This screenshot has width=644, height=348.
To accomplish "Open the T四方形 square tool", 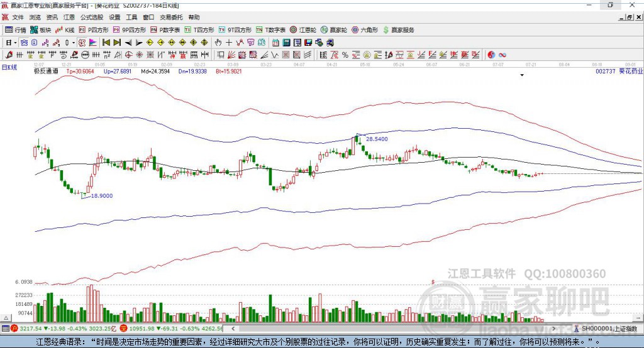I will (x=199, y=30).
